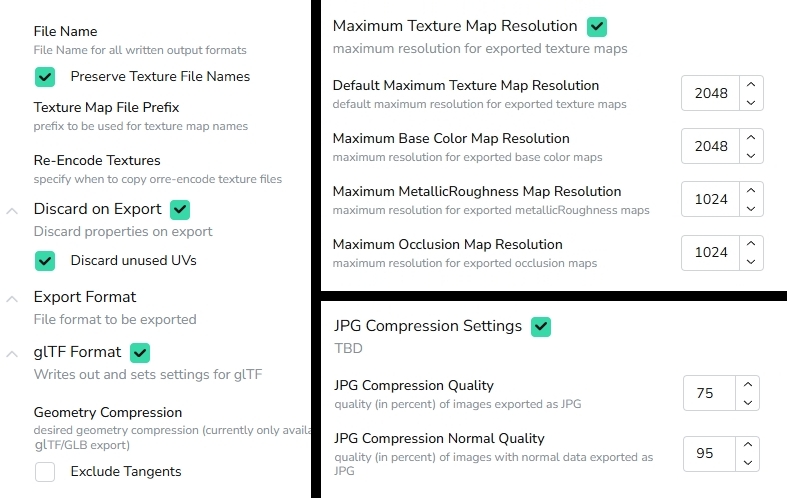Increase Default Maximum Texture Map Resolution value
Viewport: 787px width, 498px height.
[751, 84]
